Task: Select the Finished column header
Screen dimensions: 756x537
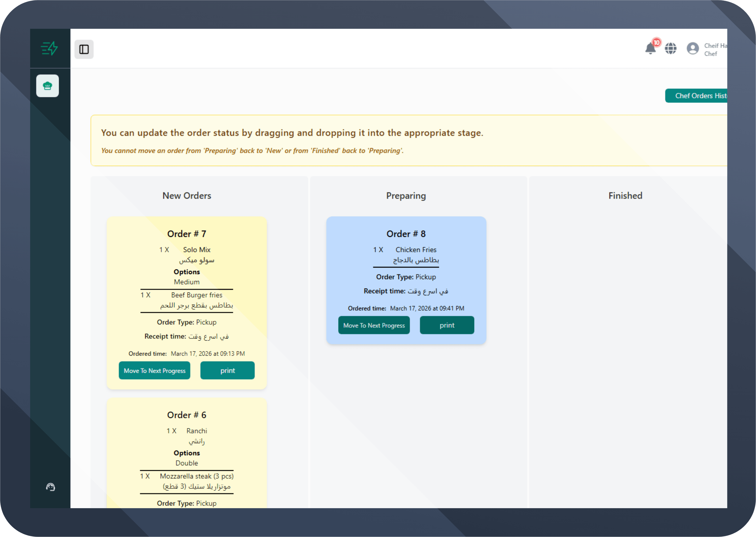Action: pos(625,195)
